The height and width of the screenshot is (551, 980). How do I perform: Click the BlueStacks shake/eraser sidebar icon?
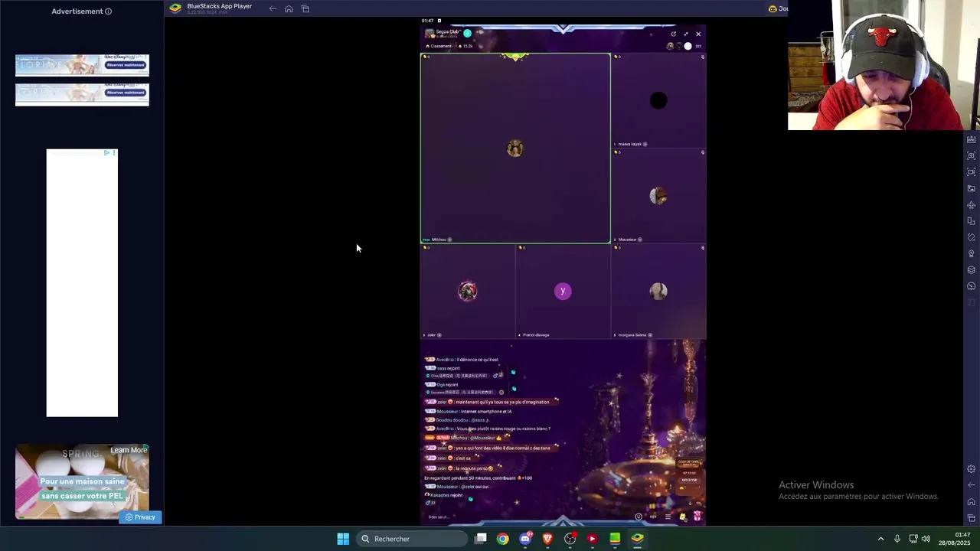972,237
